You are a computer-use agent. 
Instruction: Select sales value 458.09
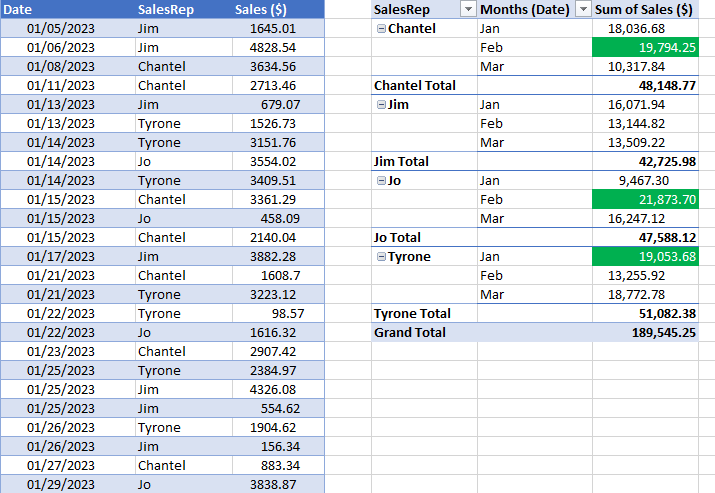coord(278,218)
